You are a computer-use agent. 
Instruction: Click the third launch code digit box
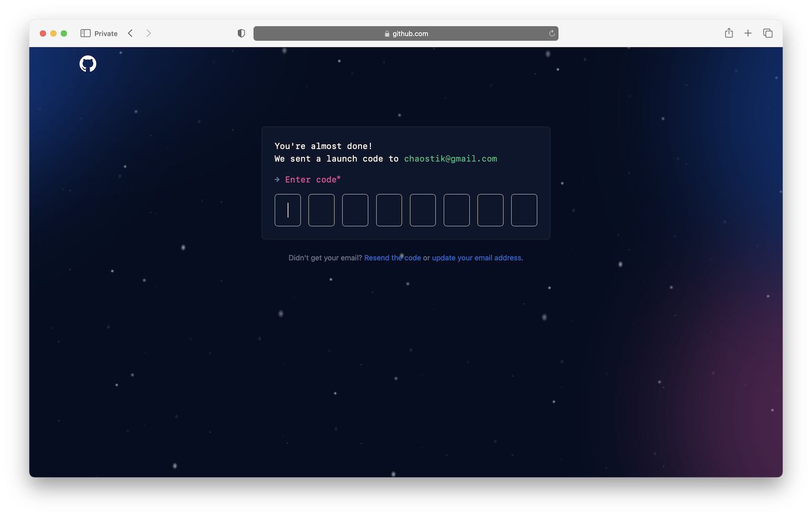[x=355, y=210]
